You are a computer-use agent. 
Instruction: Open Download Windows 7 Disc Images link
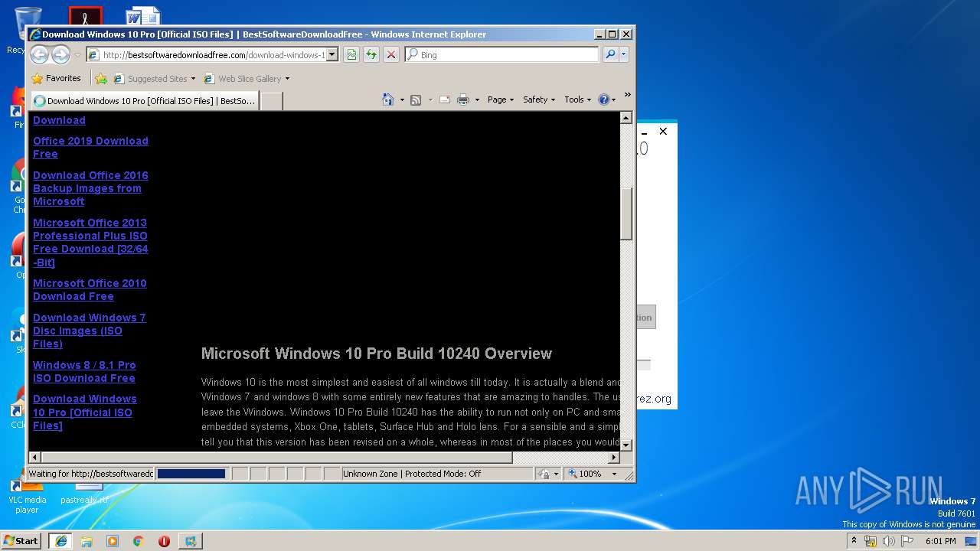coord(89,331)
